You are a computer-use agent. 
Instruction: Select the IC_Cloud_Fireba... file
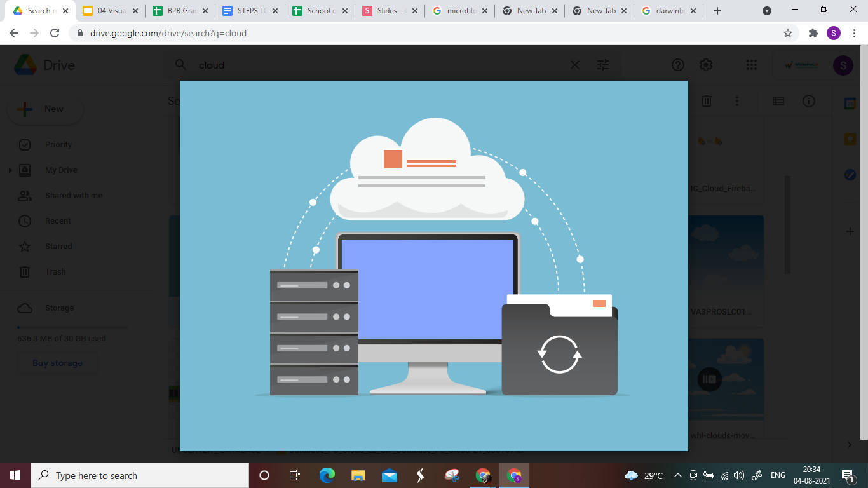click(x=724, y=189)
